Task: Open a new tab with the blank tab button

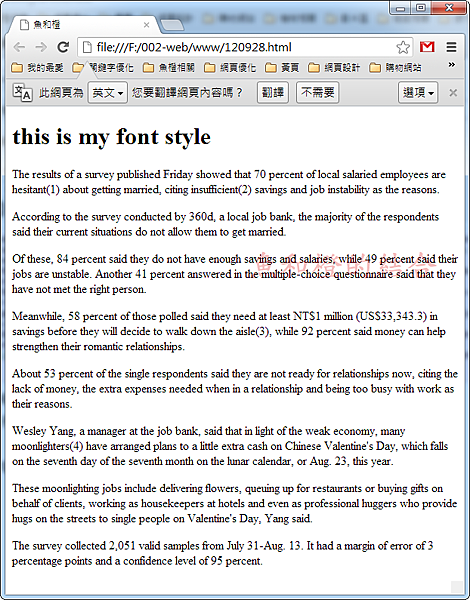Action: (x=171, y=25)
